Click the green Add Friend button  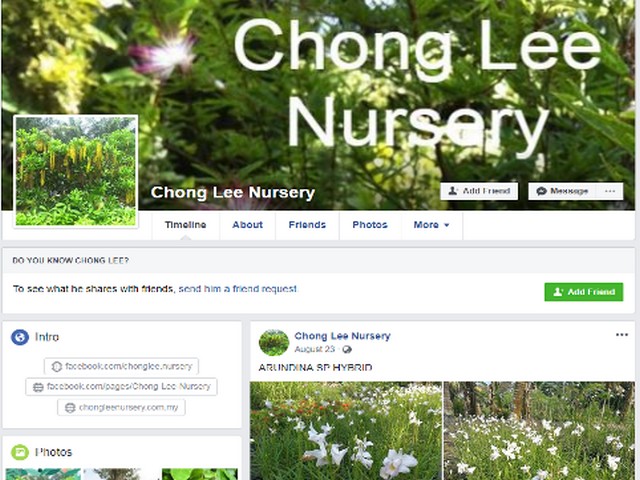click(584, 292)
